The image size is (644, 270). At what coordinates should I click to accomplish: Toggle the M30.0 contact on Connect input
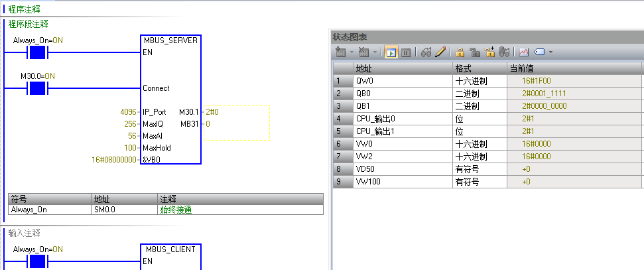pyautogui.click(x=38, y=88)
